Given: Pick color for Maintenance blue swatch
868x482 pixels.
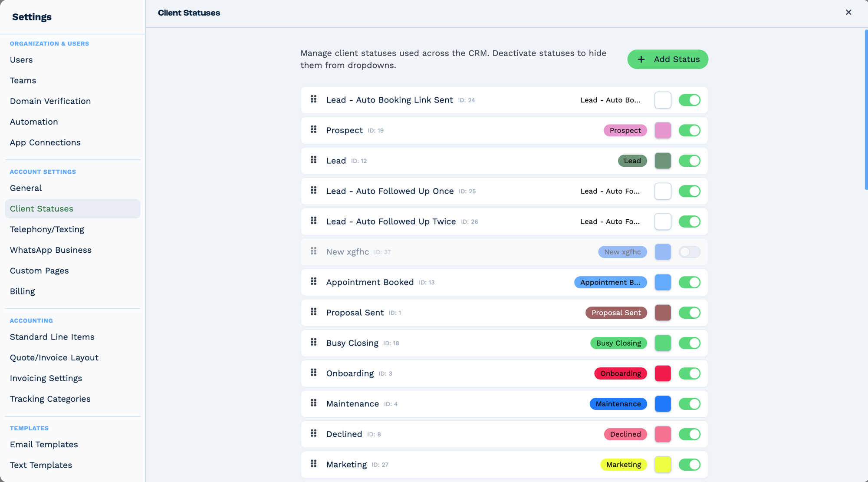Looking at the screenshot, I should [x=663, y=404].
